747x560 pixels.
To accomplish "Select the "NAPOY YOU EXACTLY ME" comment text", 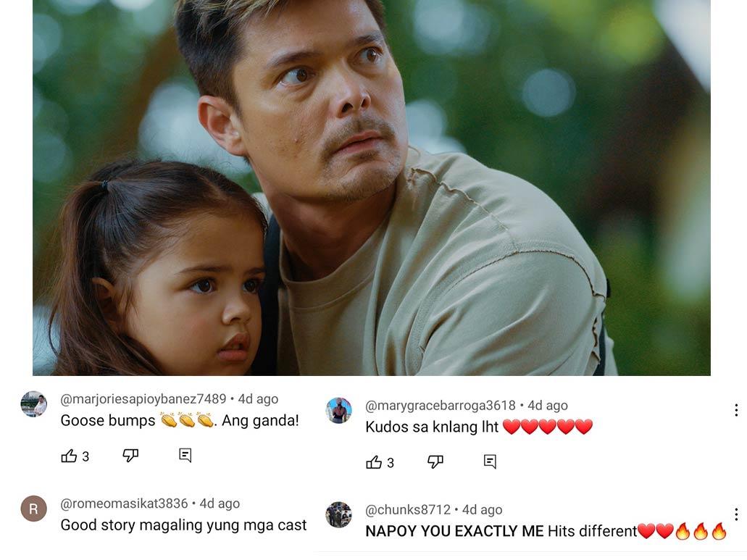I will coord(454,531).
